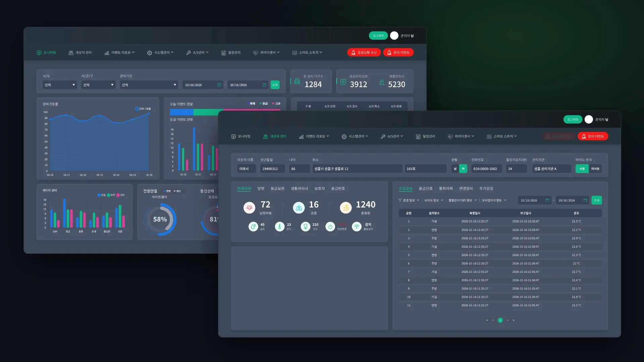Click 관리자 avatar in front window
The height and width of the screenshot is (362, 644).
[589, 119]
